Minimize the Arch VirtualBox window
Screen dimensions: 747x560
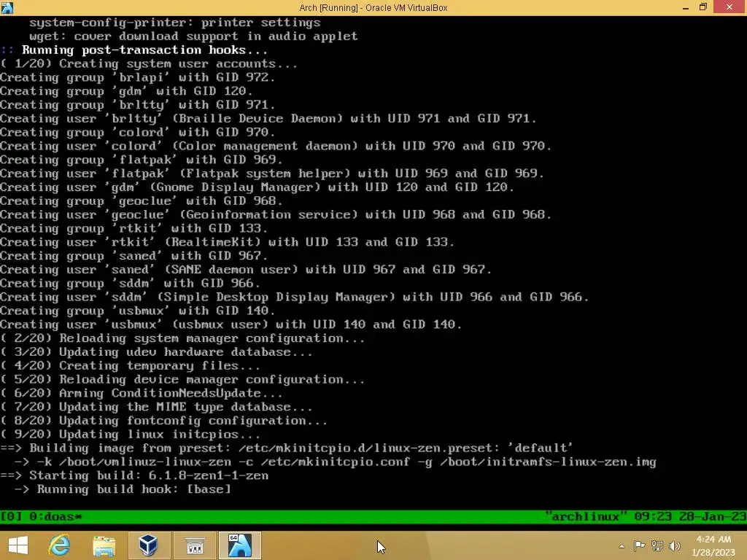pyautogui.click(x=686, y=7)
